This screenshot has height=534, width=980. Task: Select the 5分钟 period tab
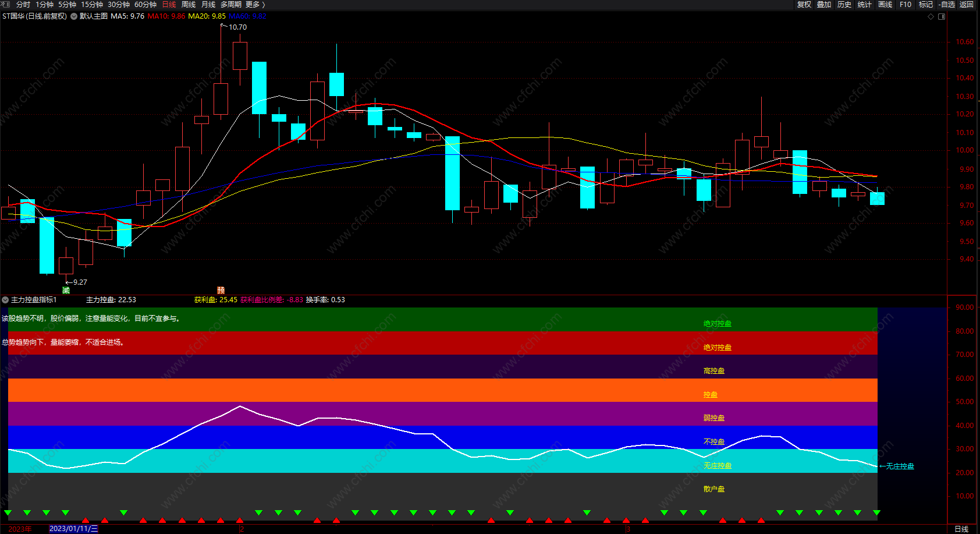point(68,5)
